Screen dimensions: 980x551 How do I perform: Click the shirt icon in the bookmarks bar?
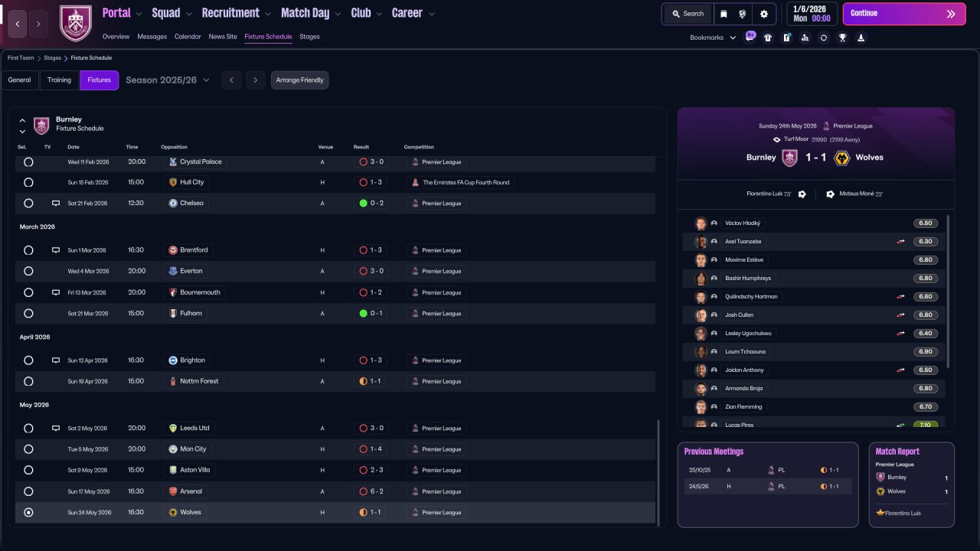click(768, 37)
